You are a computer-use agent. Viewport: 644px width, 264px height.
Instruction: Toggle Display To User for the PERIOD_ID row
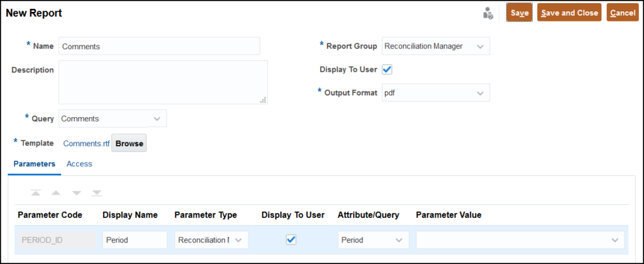click(x=291, y=239)
